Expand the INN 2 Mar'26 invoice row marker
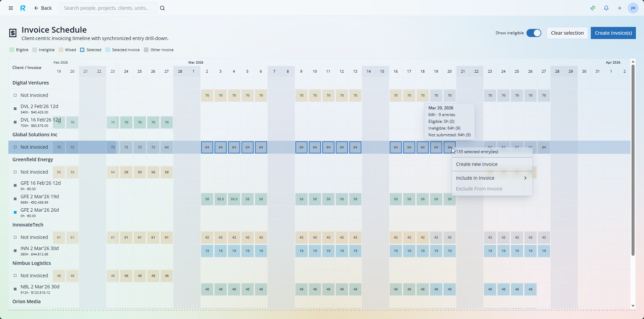Viewport: 644px width, 319px height. [x=15, y=250]
